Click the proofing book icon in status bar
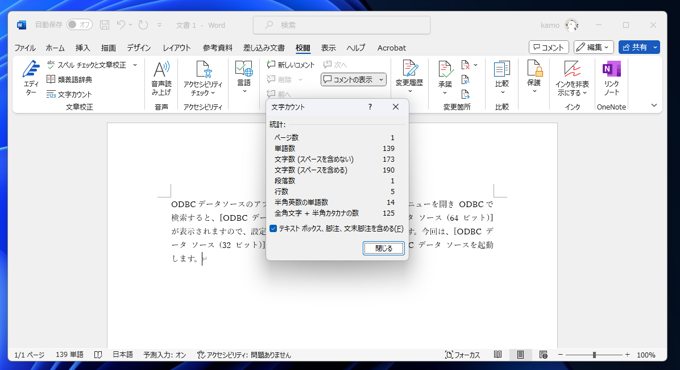Image resolution: width=680 pixels, height=370 pixels. coord(98,355)
